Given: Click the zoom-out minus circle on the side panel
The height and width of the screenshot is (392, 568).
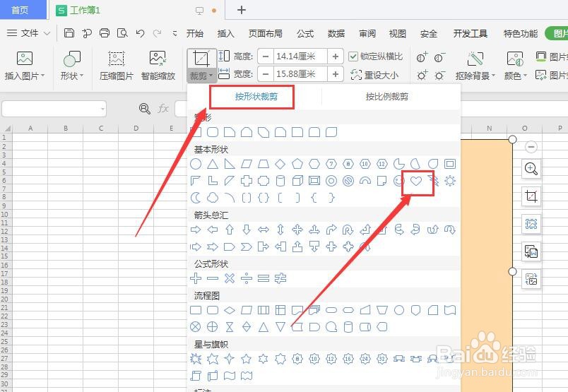Looking at the screenshot, I should point(531,147).
